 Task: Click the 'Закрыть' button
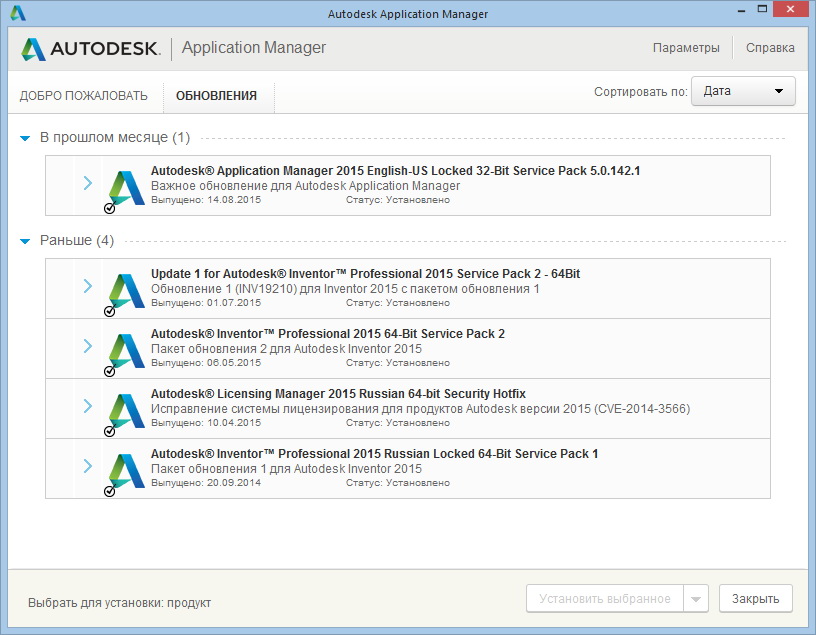[x=756, y=599]
